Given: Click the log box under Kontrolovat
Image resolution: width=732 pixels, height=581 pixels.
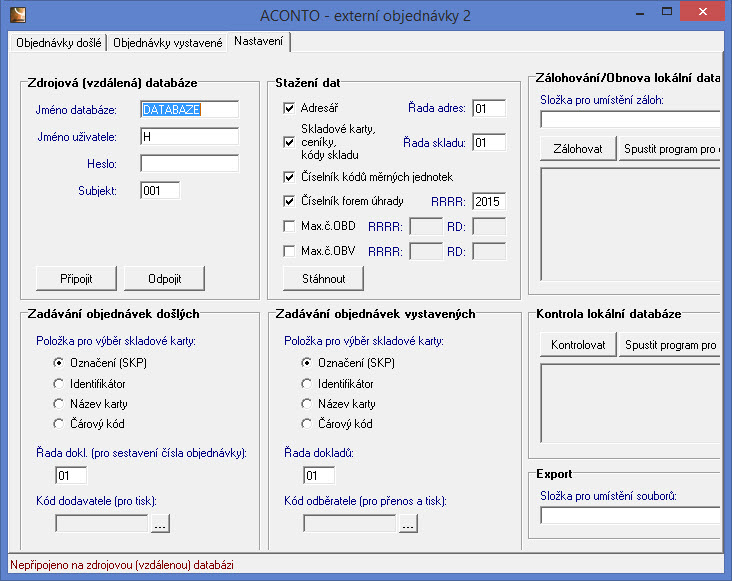Looking at the screenshot, I should pos(630,403).
